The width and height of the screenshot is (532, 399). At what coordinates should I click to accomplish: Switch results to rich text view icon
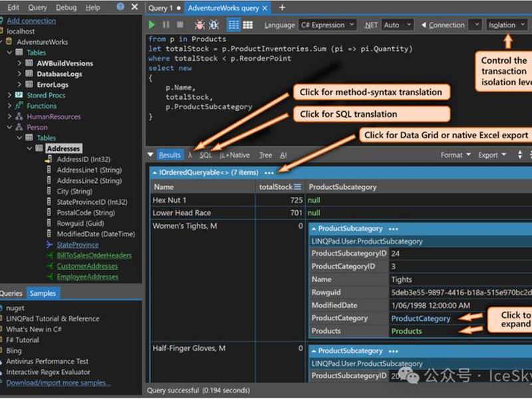[x=233, y=25]
